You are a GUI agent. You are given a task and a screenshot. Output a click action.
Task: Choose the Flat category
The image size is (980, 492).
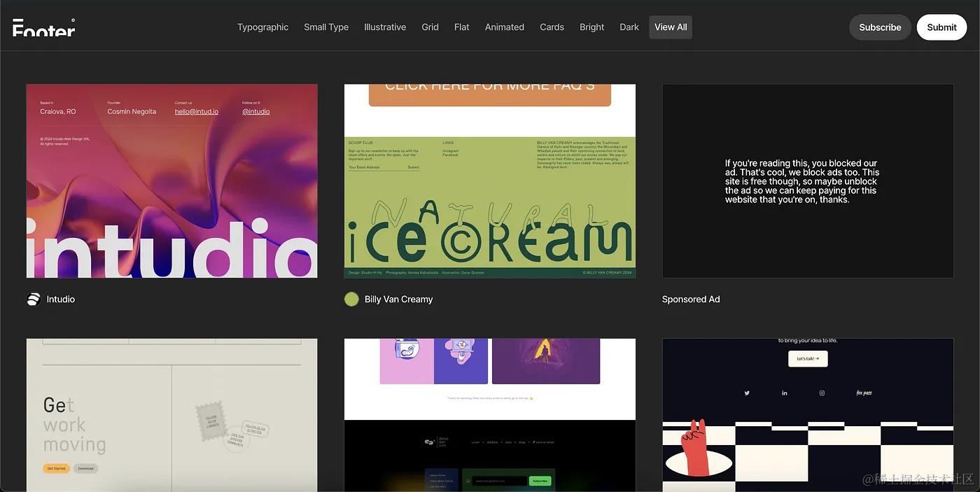tap(462, 27)
